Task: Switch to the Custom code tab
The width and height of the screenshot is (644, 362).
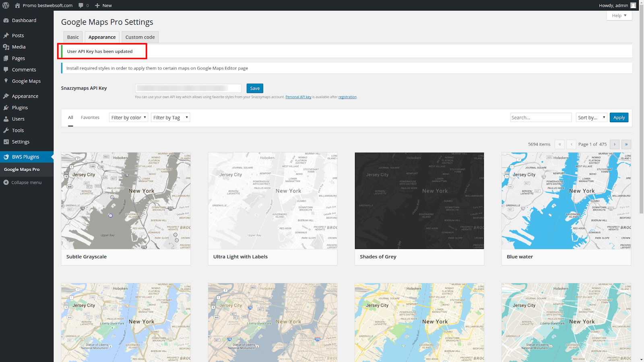Action: coord(140,37)
